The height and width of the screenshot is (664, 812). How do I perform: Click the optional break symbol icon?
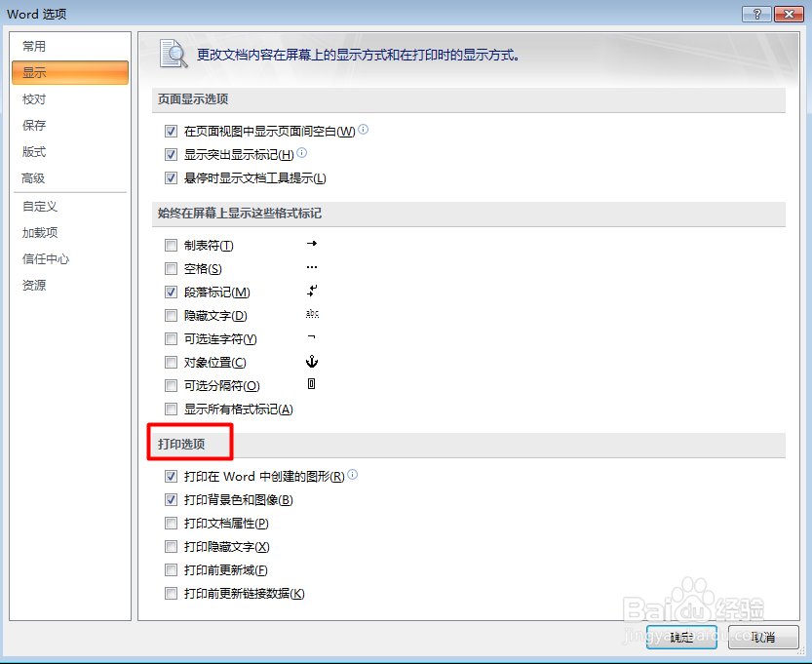[x=311, y=384]
